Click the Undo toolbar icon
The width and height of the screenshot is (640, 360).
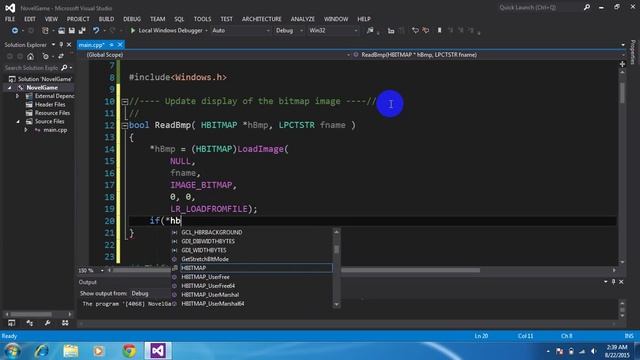[x=96, y=31]
